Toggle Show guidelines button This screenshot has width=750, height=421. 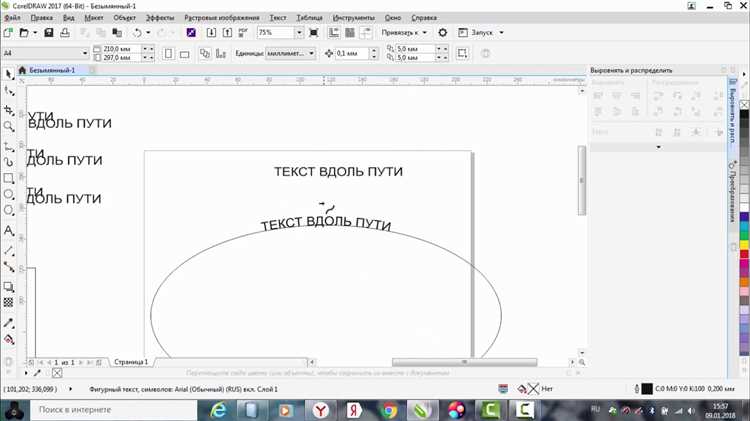click(x=365, y=33)
